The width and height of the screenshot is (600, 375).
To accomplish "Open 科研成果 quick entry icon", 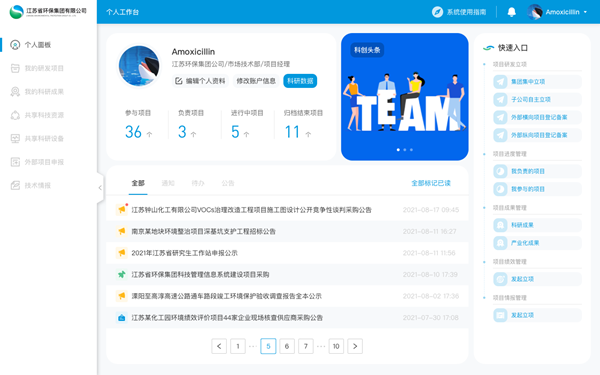I will pyautogui.click(x=500, y=225).
